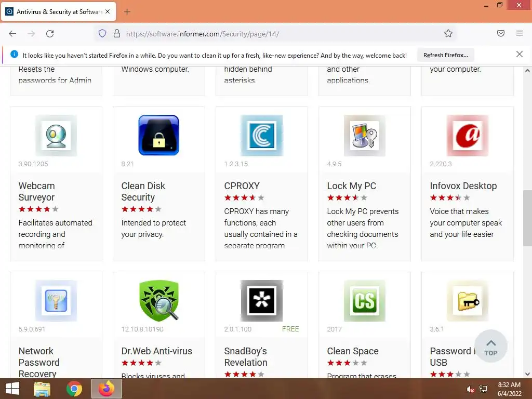Click the Webcam Surveyor star rating

click(38, 209)
